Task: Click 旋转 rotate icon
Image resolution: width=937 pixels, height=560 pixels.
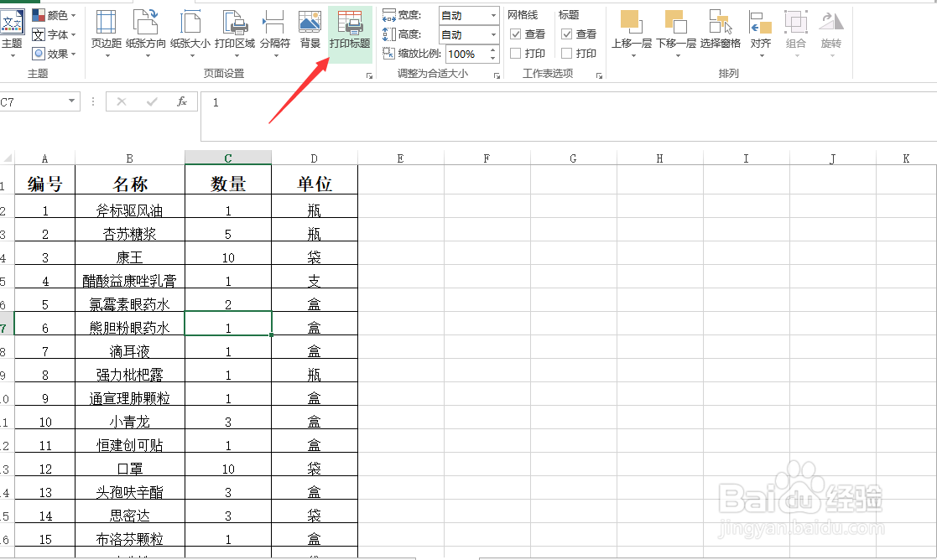Action: [x=830, y=22]
